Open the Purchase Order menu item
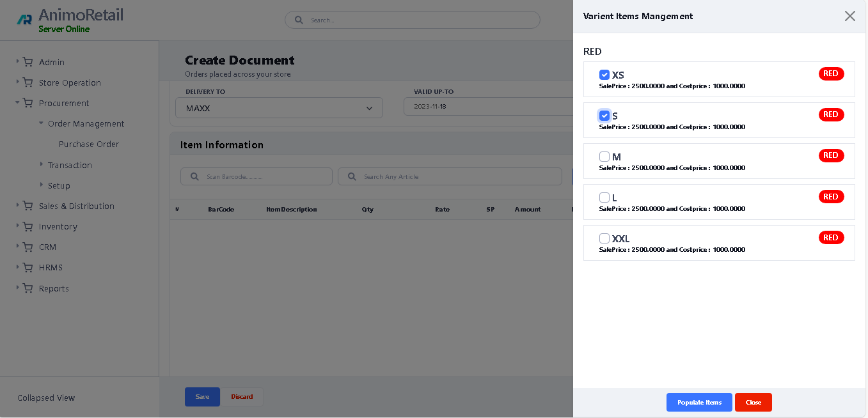 coord(89,144)
